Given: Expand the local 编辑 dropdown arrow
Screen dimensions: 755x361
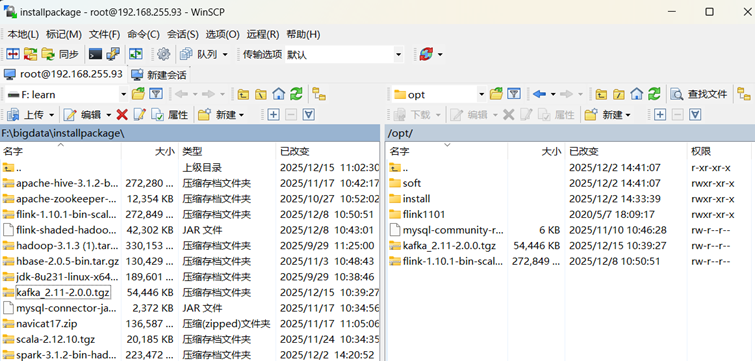Looking at the screenshot, I should pos(108,115).
